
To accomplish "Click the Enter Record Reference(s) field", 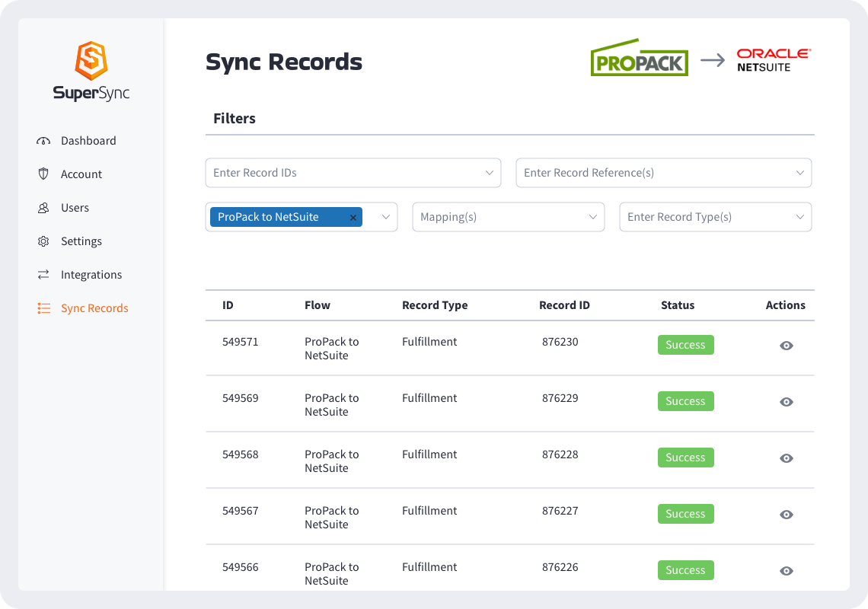I will coord(663,173).
